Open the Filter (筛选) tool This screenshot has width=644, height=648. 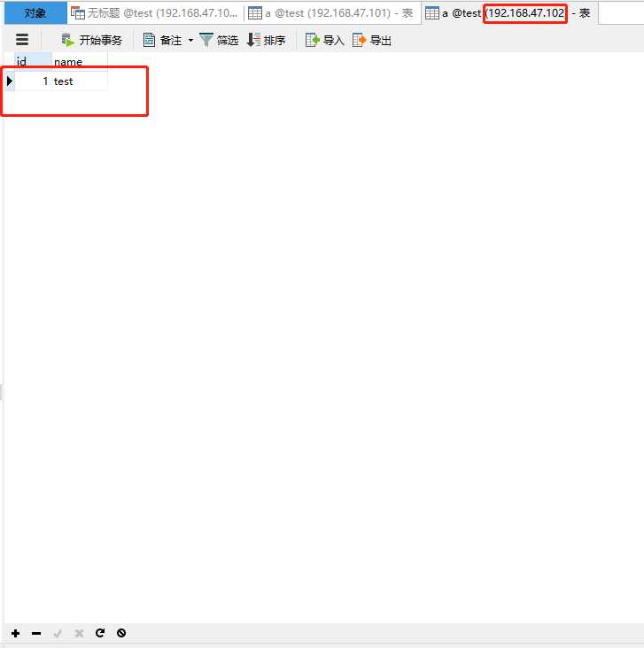point(219,40)
